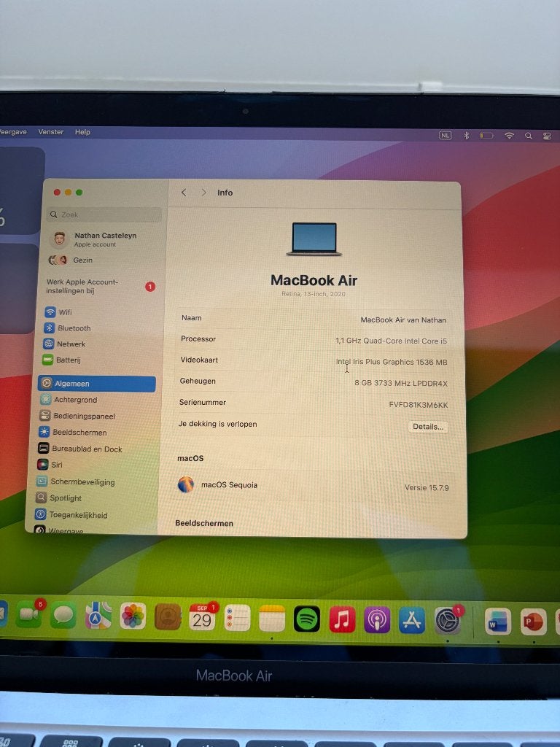This screenshot has height=747, width=560.
Task: Open Achtergrond settings
Action: 69,400
